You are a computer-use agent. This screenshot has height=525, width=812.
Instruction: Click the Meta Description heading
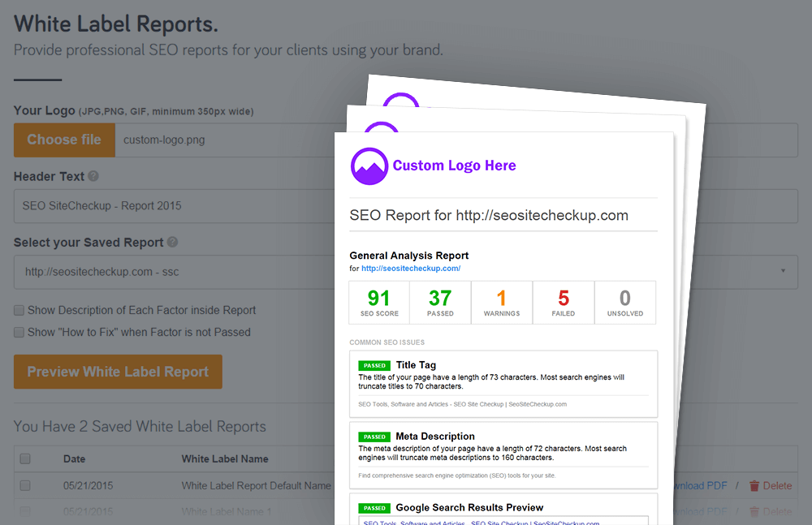click(x=435, y=437)
